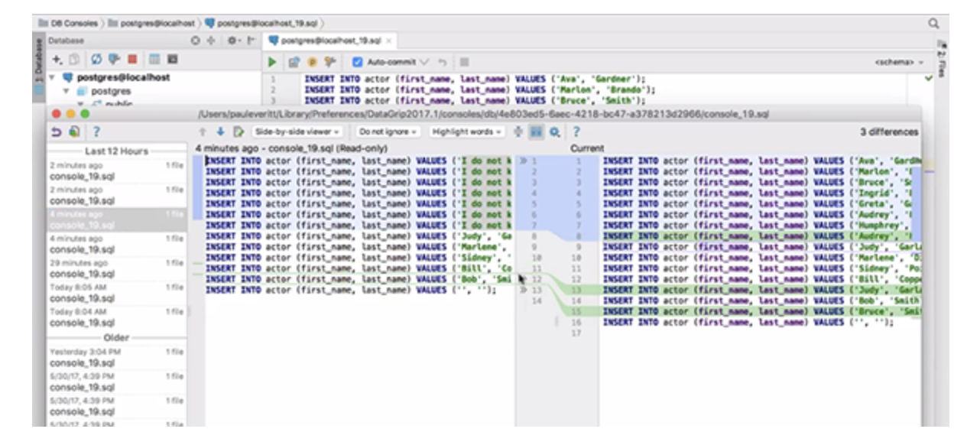This screenshot has width=980, height=445.
Task: Toggle collapse unchanged fragments in diff toolbar
Action: click(x=518, y=132)
